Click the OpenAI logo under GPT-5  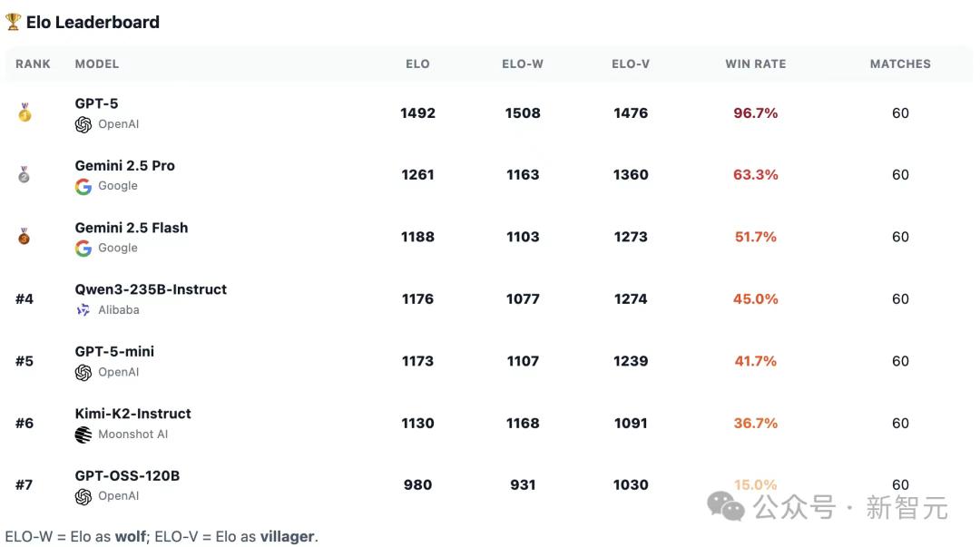(83, 125)
